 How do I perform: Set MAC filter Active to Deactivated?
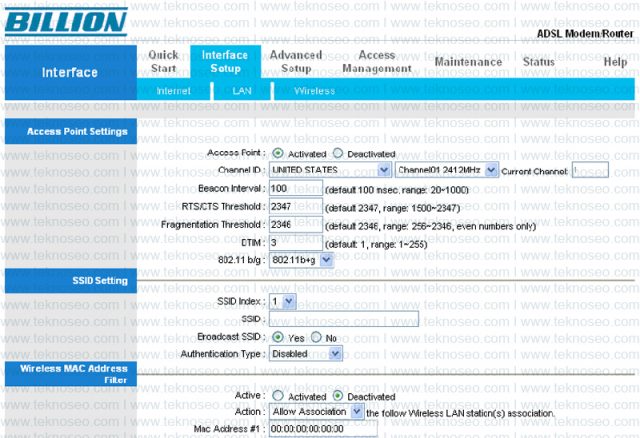click(338, 396)
